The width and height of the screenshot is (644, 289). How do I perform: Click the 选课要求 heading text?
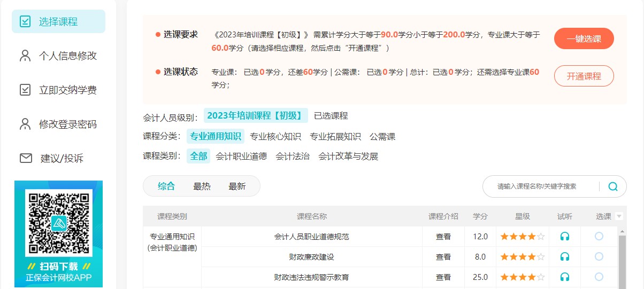point(180,34)
